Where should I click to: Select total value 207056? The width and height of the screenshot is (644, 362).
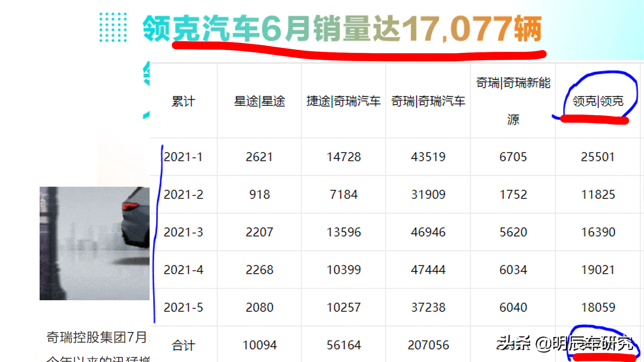click(428, 345)
